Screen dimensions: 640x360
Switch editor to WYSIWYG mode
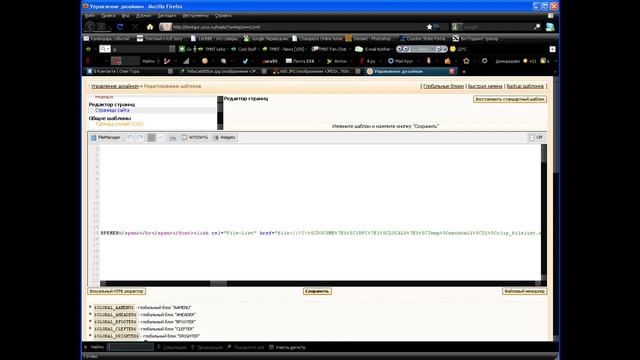(x=195, y=138)
